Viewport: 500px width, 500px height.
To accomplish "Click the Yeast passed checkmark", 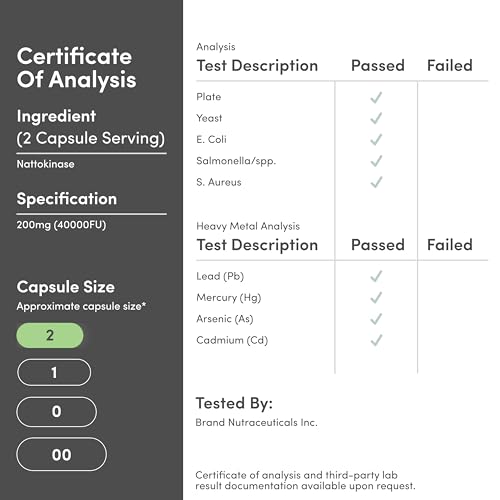I will coord(376,118).
